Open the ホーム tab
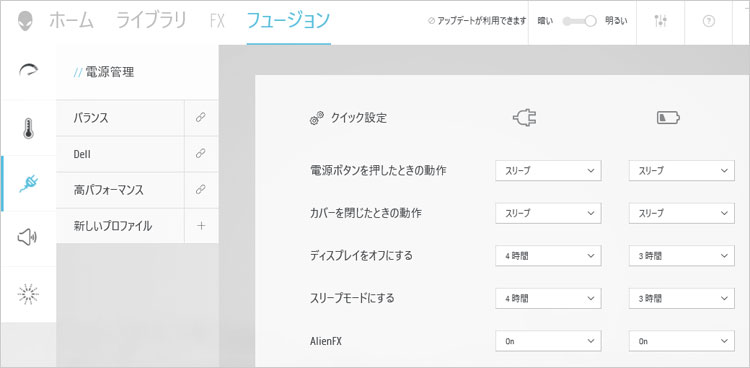750x368 pixels. coord(71,21)
